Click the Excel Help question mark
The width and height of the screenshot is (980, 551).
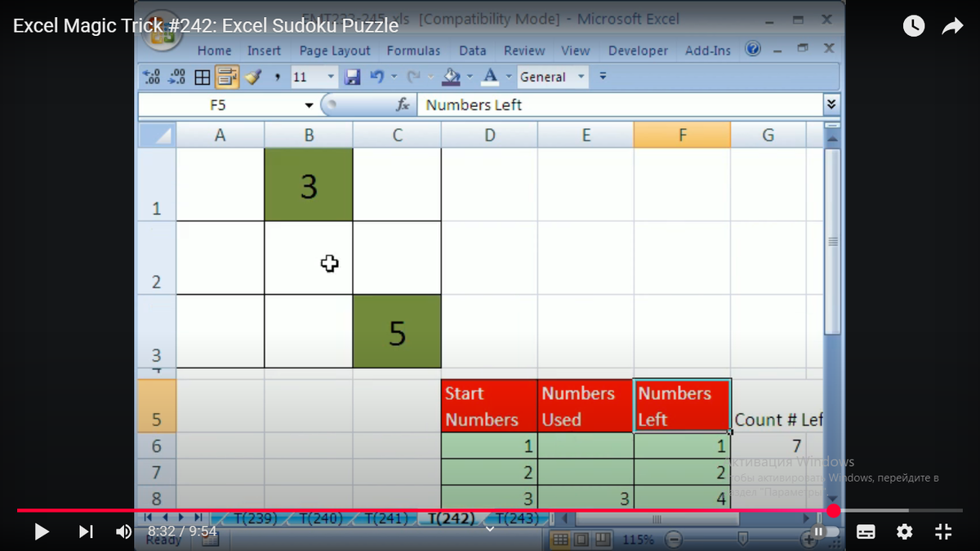[753, 50]
